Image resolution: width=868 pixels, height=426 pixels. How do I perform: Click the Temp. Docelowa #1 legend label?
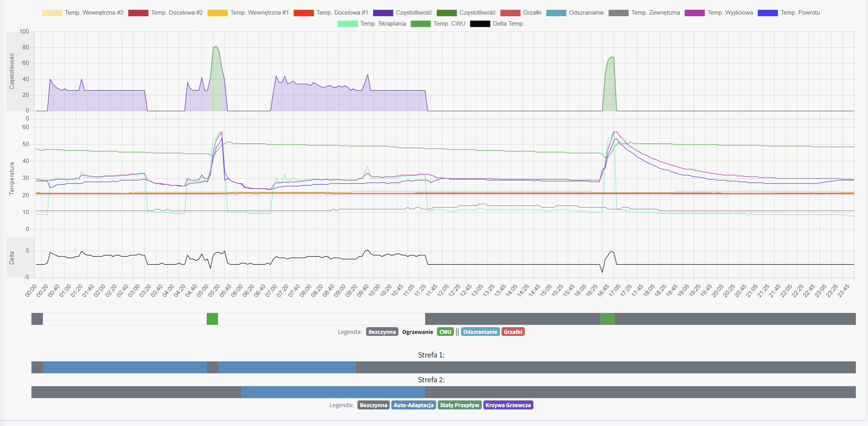(342, 13)
